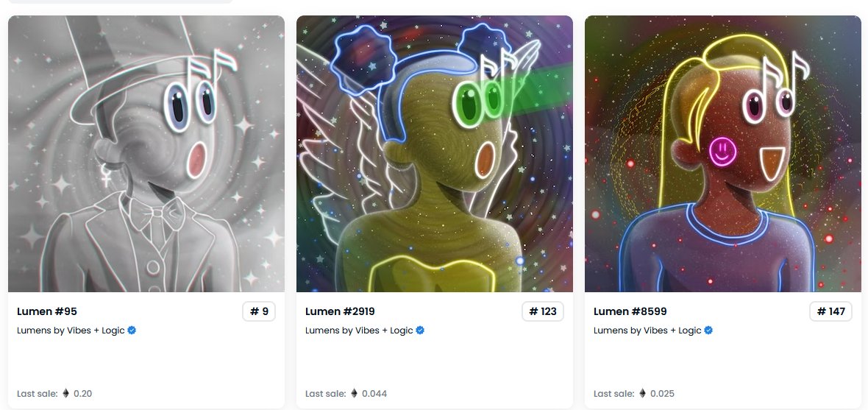The image size is (868, 410).
Task: Open the Lumen #8599 title link
Action: click(630, 311)
